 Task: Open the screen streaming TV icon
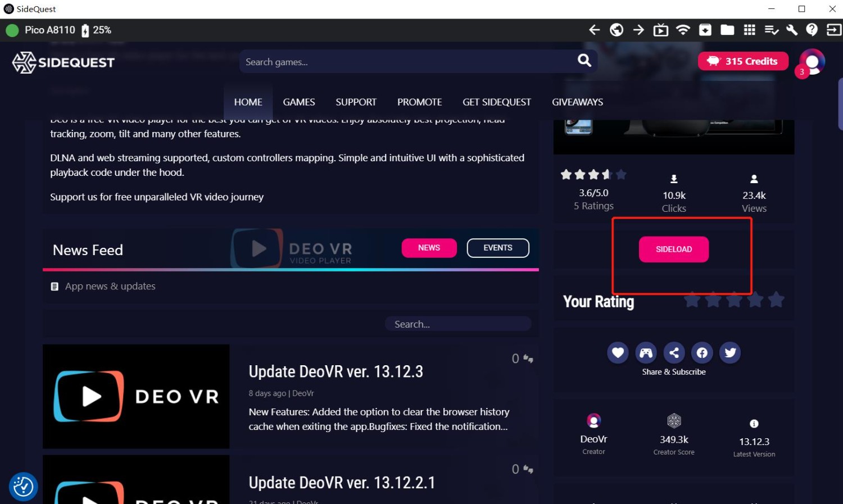click(x=661, y=30)
